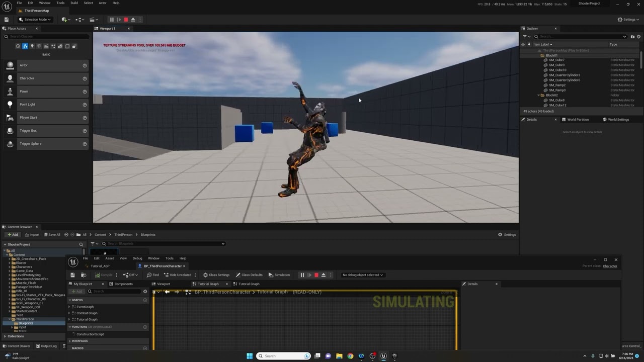Eject from player controller in main toolbar
The width and height of the screenshot is (644, 362).
coord(133,20)
